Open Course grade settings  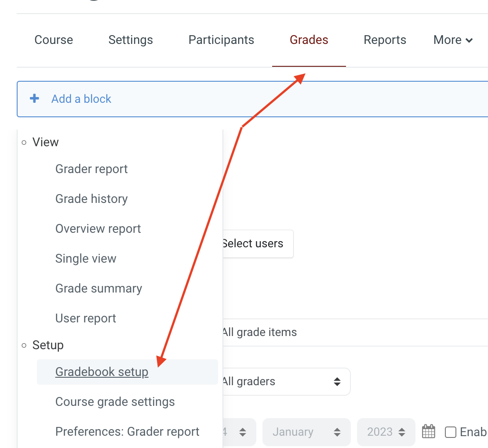[115, 401]
